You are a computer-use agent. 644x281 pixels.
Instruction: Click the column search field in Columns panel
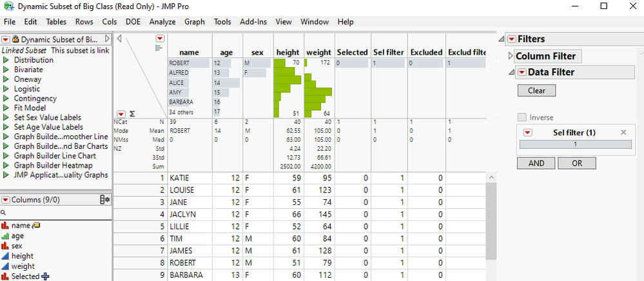pyautogui.click(x=59, y=213)
